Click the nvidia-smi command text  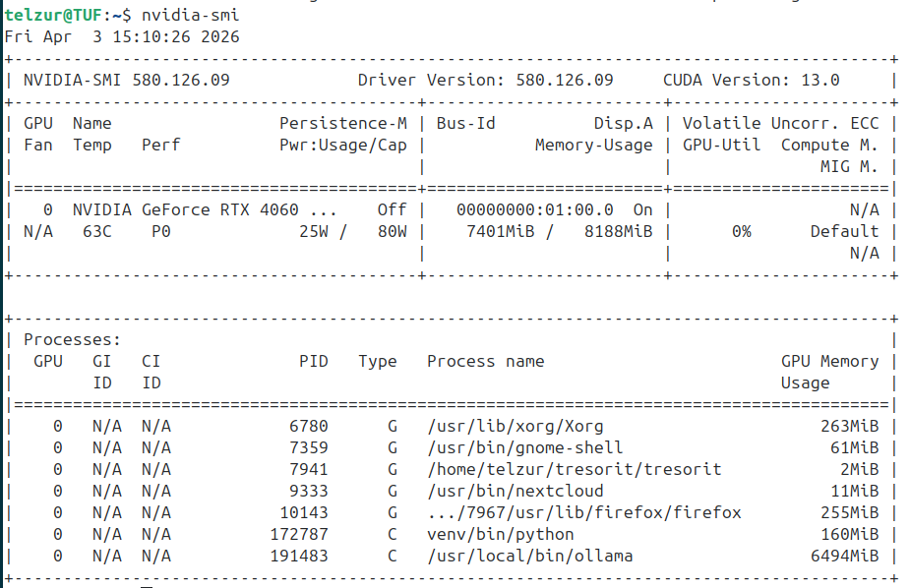click(x=190, y=15)
